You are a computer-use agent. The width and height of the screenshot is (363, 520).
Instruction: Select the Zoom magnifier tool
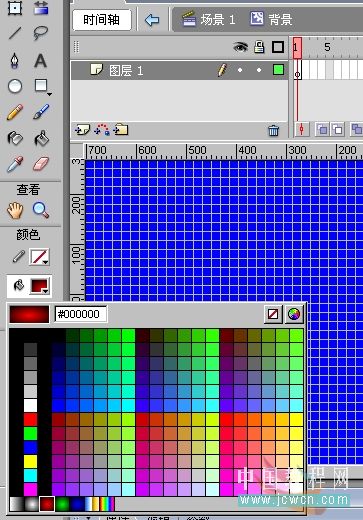point(41,210)
